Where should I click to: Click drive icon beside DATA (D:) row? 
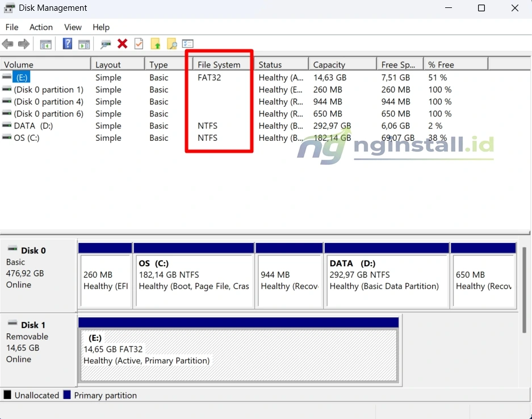coord(7,125)
